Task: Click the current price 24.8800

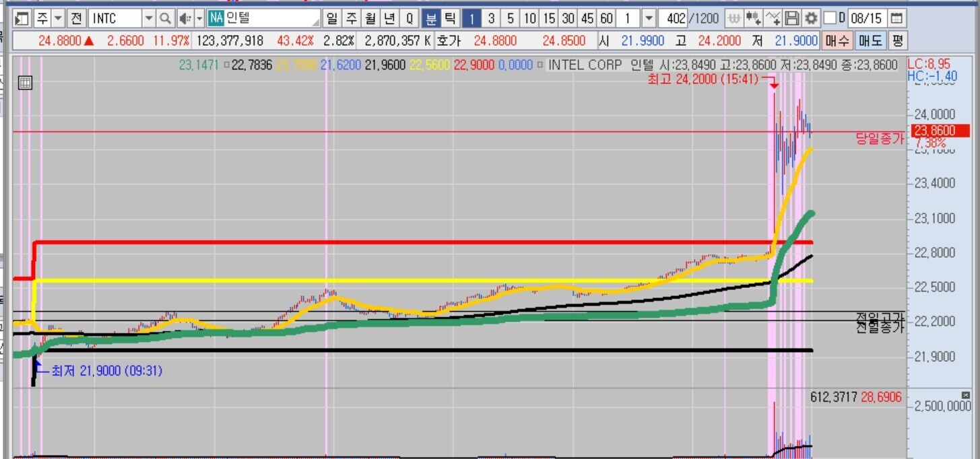Action: pos(59,41)
